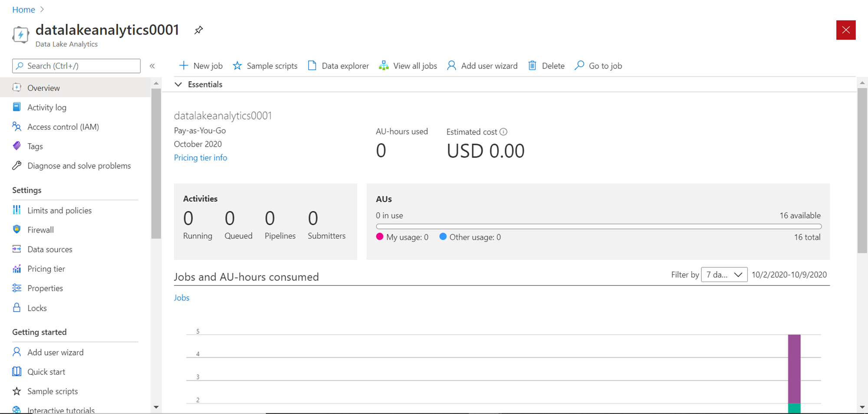Open the Filter by days dropdown
This screenshot has width=868, height=414.
[x=724, y=275]
